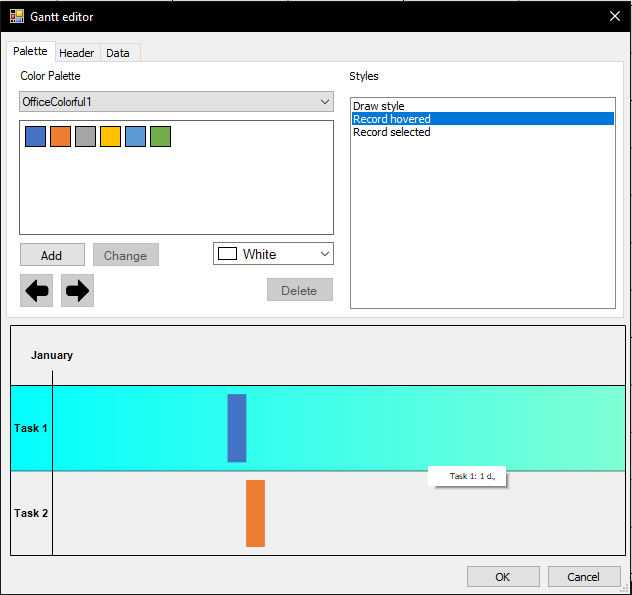Move color left with the left arrow button
Image resolution: width=632 pixels, height=595 pixels.
37,291
